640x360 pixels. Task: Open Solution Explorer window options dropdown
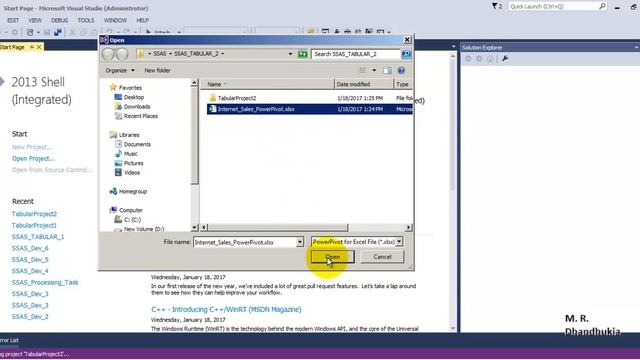[x=636, y=48]
